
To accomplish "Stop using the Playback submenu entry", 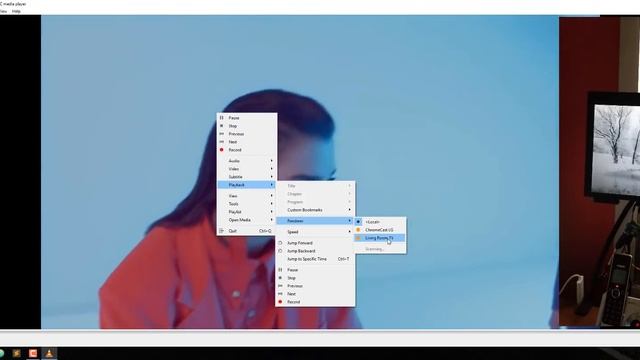I will tap(315, 278).
